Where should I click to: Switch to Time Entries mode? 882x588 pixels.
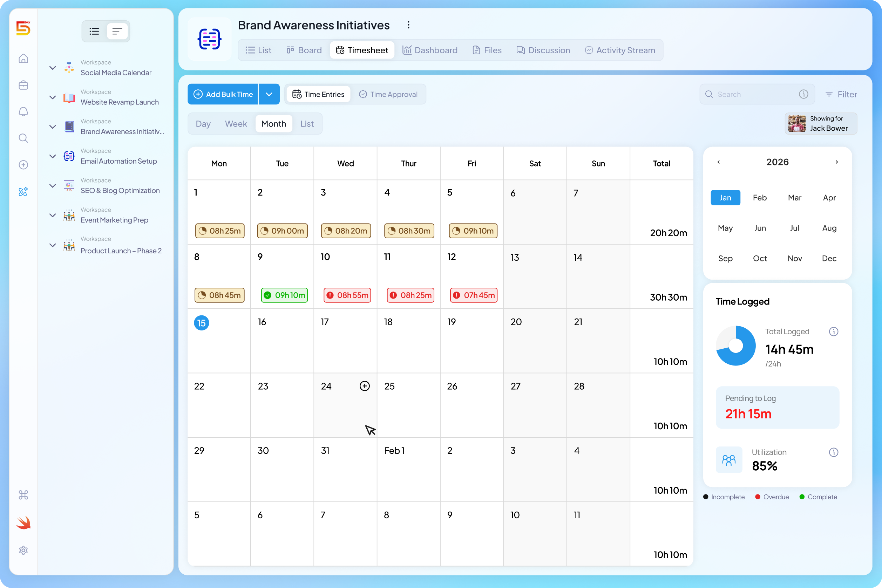pos(318,94)
